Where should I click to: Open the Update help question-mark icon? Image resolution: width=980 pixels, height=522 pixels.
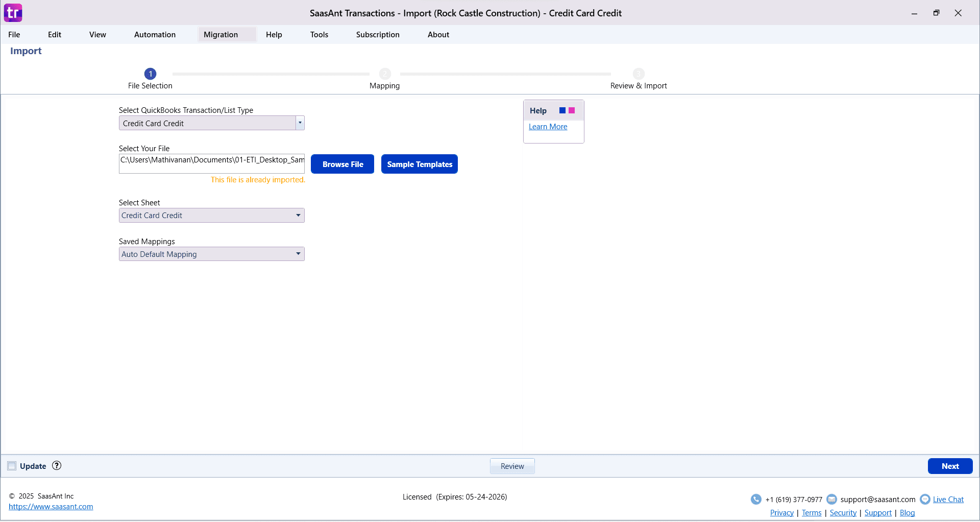(x=57, y=465)
